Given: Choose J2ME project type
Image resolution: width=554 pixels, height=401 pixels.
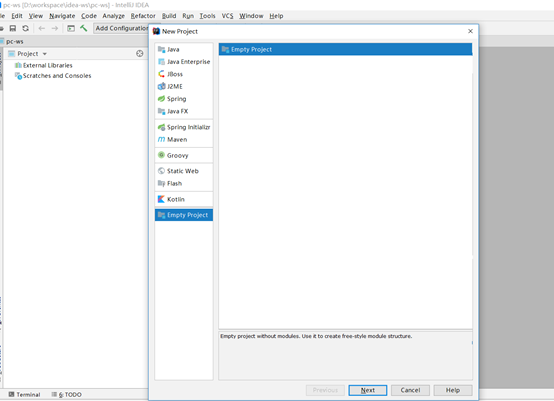Looking at the screenshot, I should 184,87.
